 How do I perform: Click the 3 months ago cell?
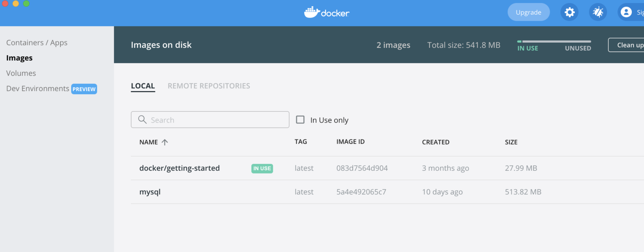(x=445, y=168)
